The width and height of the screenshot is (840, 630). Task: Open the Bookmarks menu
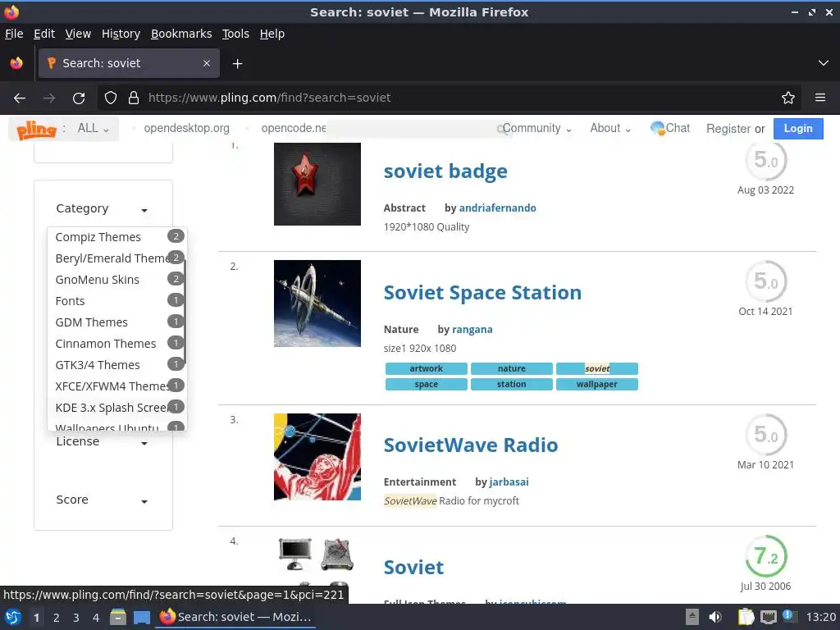[x=181, y=34]
